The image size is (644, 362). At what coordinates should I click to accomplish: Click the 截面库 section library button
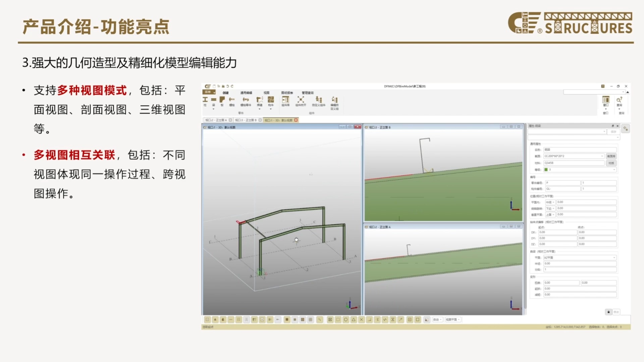pyautogui.click(x=611, y=156)
